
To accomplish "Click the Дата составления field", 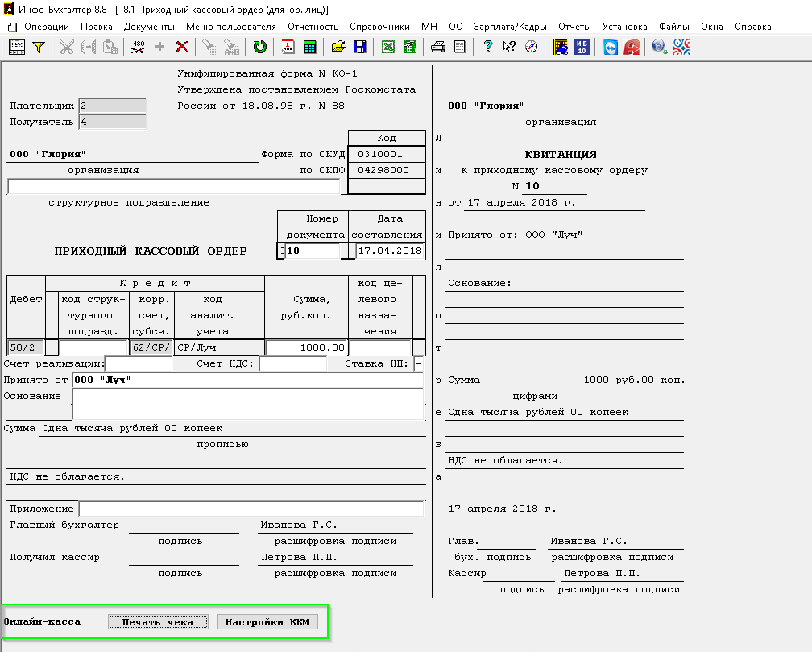I will pyautogui.click(x=390, y=251).
